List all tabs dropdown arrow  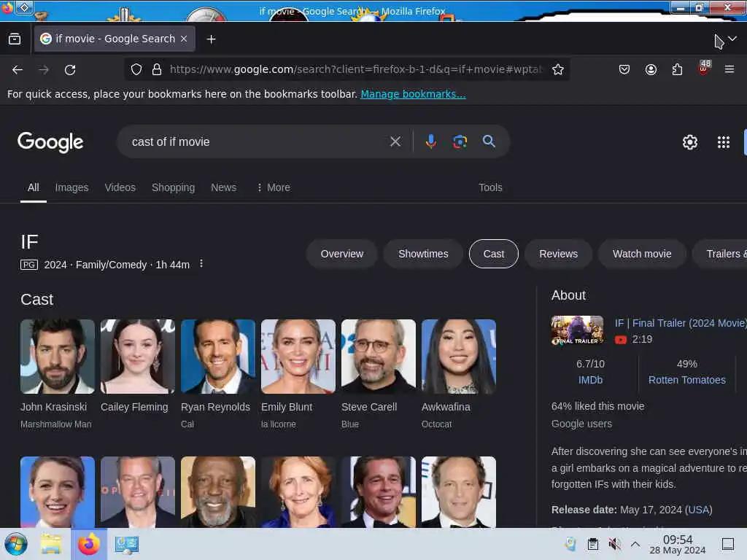[732, 39]
